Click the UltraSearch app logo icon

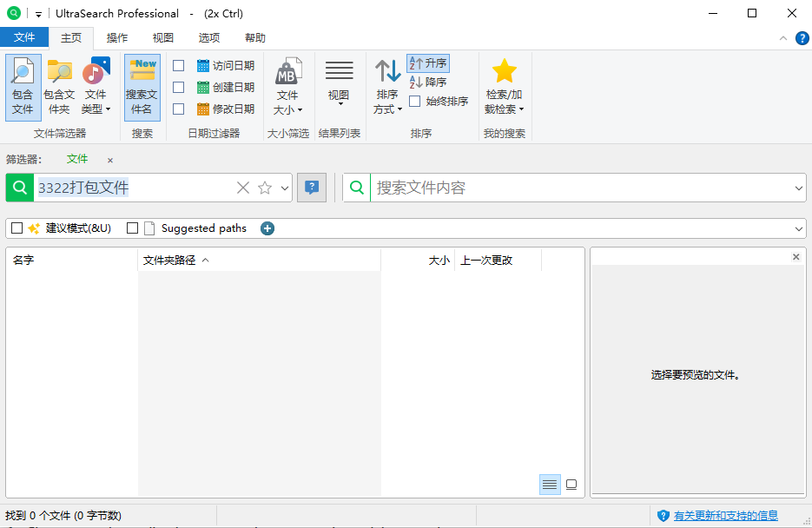pyautogui.click(x=14, y=13)
